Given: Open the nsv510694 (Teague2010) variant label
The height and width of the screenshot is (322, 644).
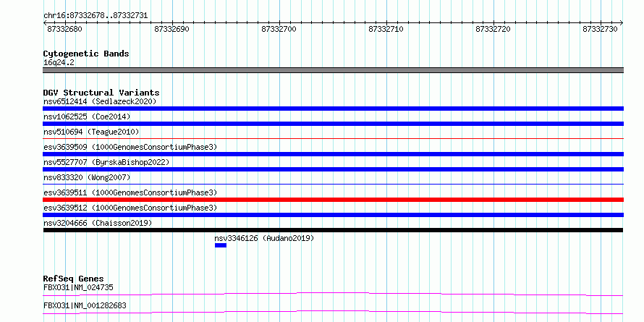Looking at the screenshot, I should 91,132.
